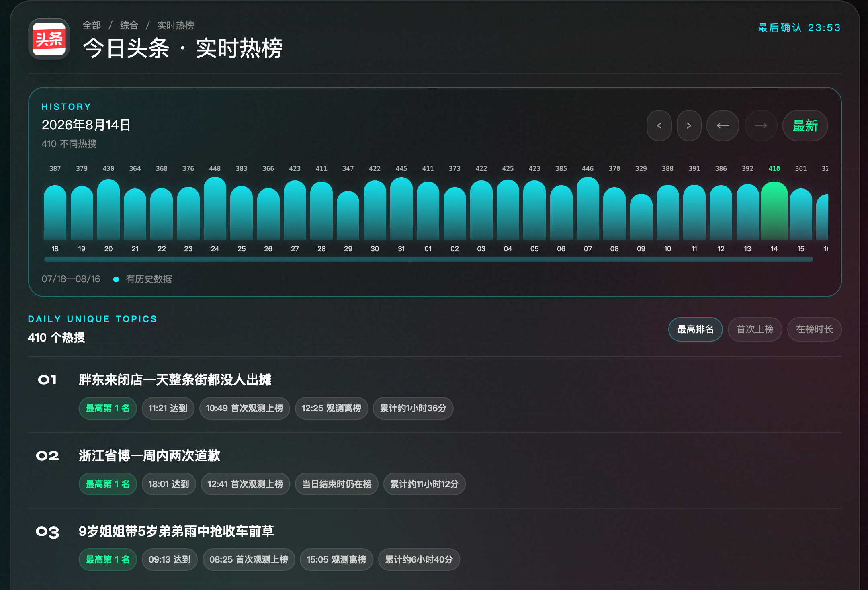Sort topics by 最高排名
This screenshot has height=590, width=868.
[x=695, y=329]
